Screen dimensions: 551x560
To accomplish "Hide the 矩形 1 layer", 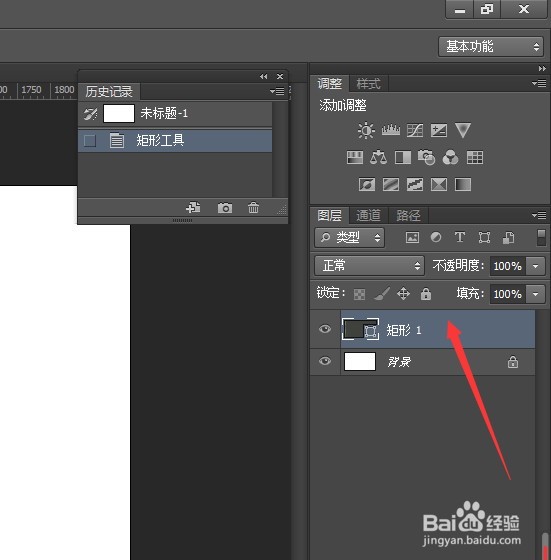I will coord(325,329).
